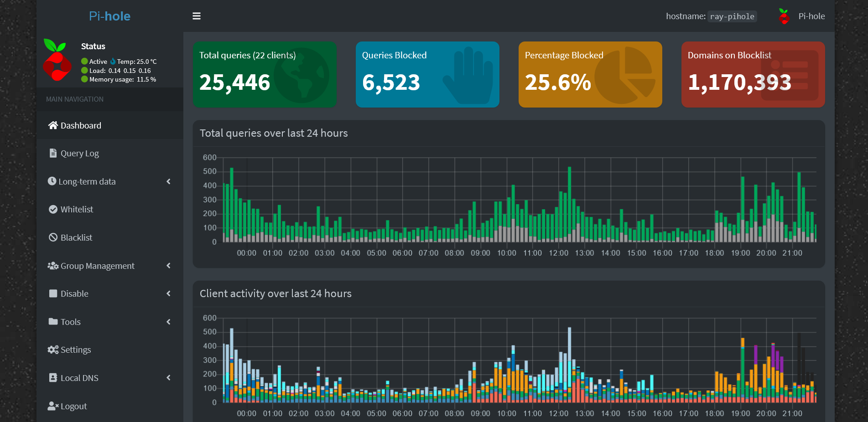Click the Blacklist ban icon
The width and height of the screenshot is (868, 422).
[53, 237]
